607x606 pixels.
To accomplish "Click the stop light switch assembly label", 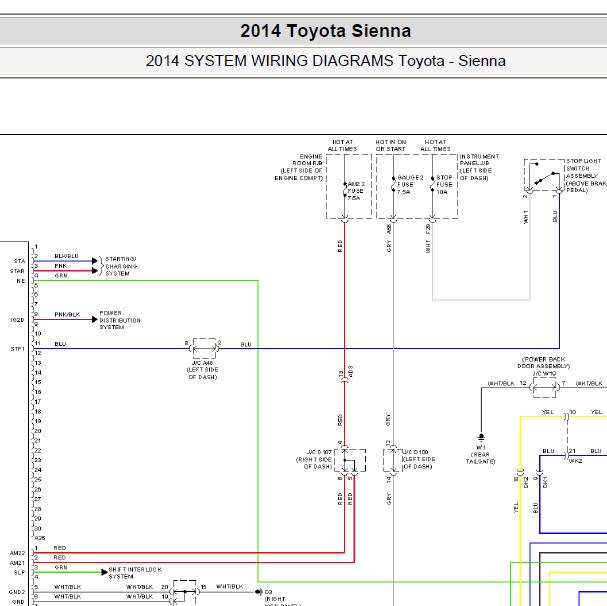I will pyautogui.click(x=586, y=175).
